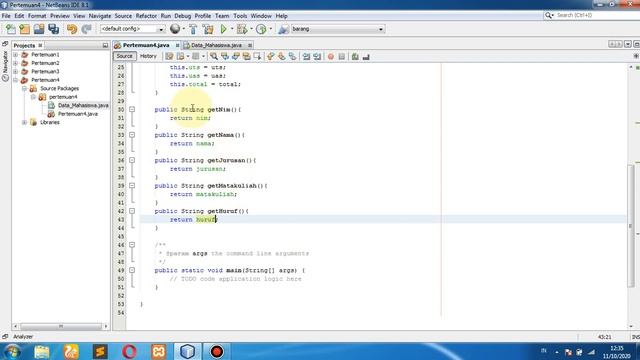The width and height of the screenshot is (640, 360).
Task: Click the Uncomment editor toolbar icon
Action: coord(366,56)
